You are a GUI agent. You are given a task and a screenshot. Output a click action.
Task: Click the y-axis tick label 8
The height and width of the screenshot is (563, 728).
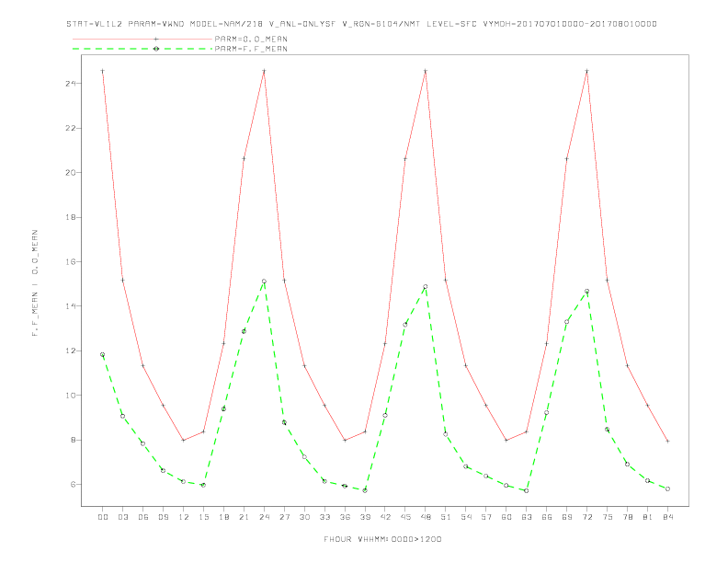pyautogui.click(x=73, y=440)
